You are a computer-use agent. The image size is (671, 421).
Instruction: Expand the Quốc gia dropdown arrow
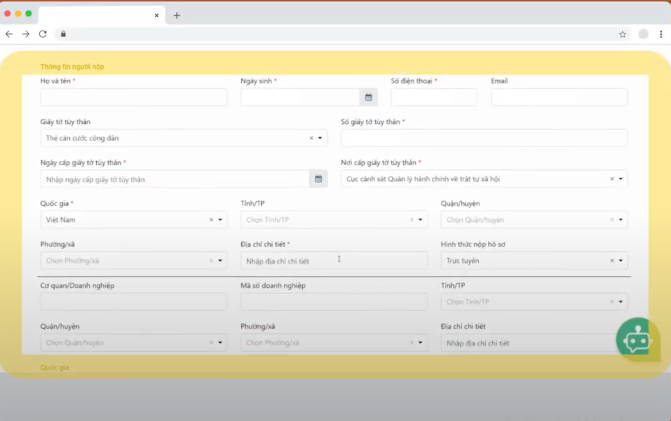tap(220, 220)
